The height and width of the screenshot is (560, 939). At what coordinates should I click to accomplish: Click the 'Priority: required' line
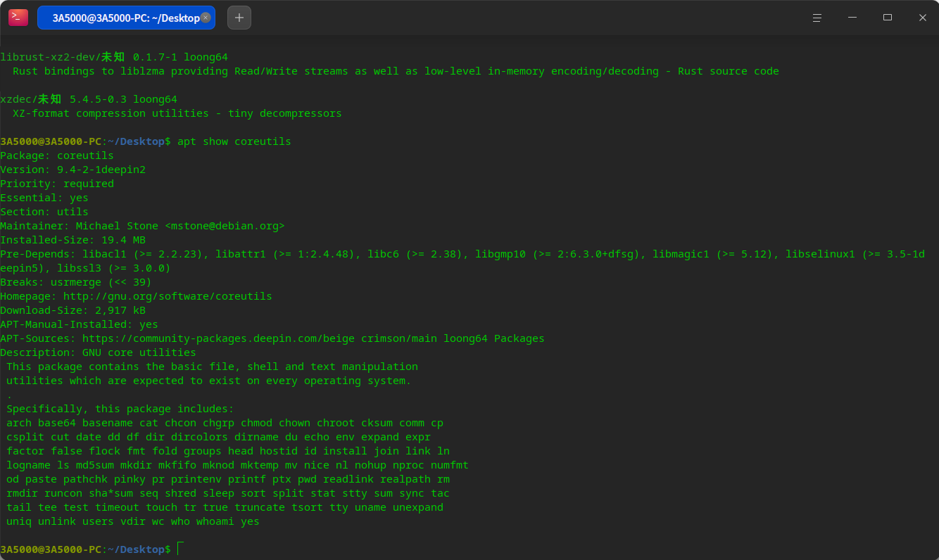tap(57, 184)
